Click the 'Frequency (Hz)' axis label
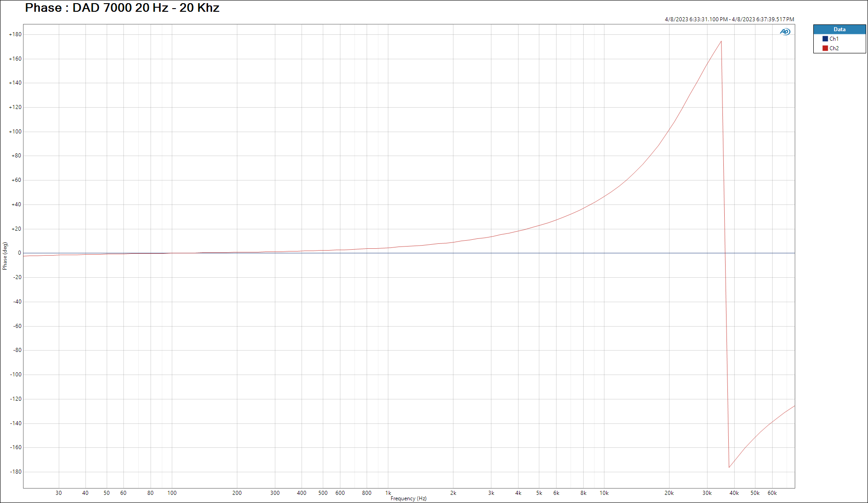Viewport: 868px width, 503px height. (409, 498)
